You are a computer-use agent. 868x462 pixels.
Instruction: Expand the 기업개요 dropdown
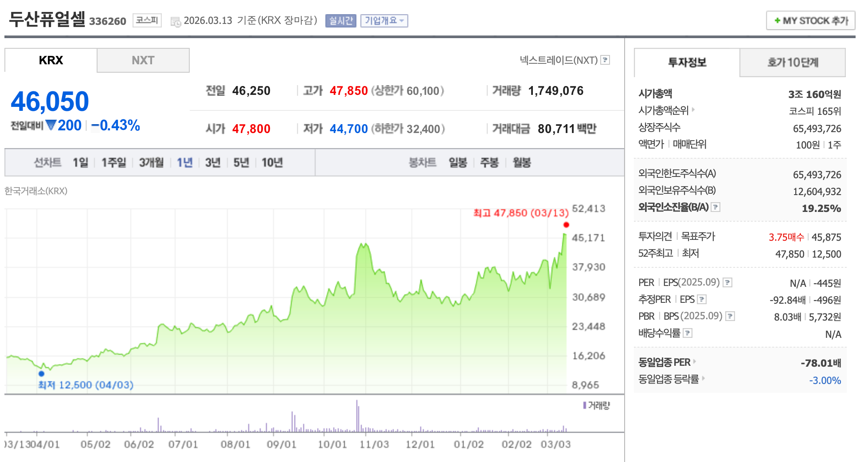point(384,21)
